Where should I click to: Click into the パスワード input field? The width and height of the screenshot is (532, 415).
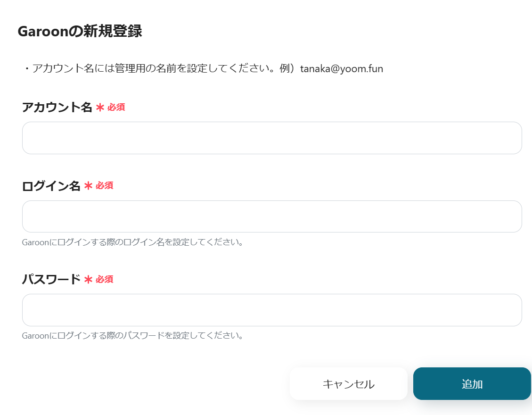[272, 310]
